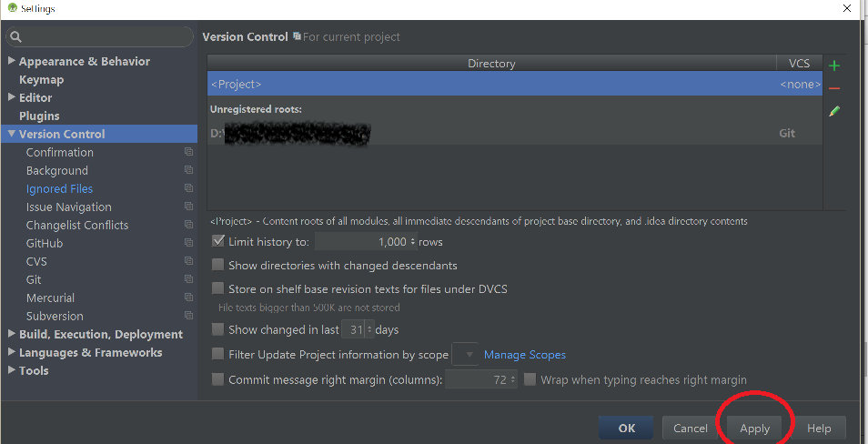Click the project-level icon next to Ignored Files
Image resolution: width=868 pixels, height=444 pixels.
(x=188, y=188)
